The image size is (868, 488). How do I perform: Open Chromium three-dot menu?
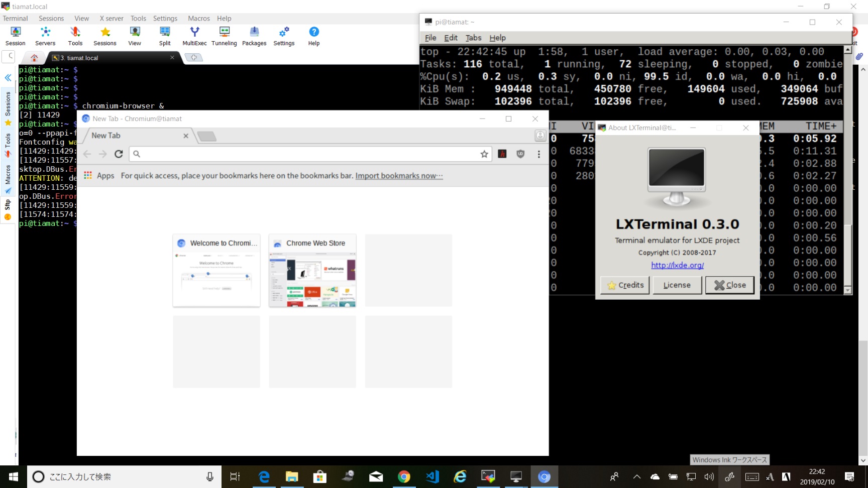tap(539, 154)
